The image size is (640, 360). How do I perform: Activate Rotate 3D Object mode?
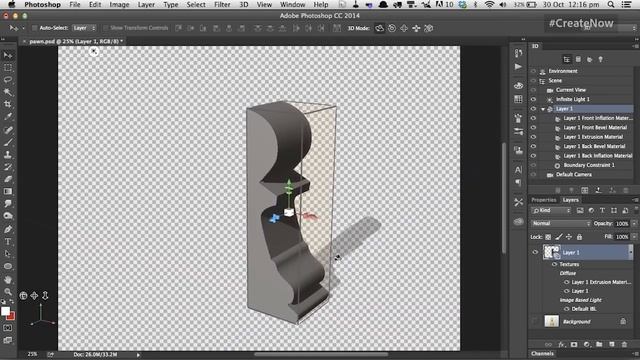pyautogui.click(x=380, y=28)
